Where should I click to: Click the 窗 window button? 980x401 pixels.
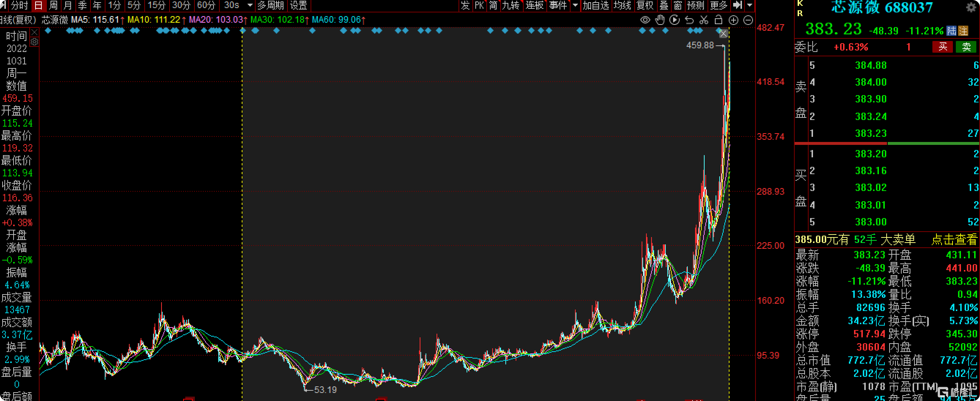click(x=678, y=5)
